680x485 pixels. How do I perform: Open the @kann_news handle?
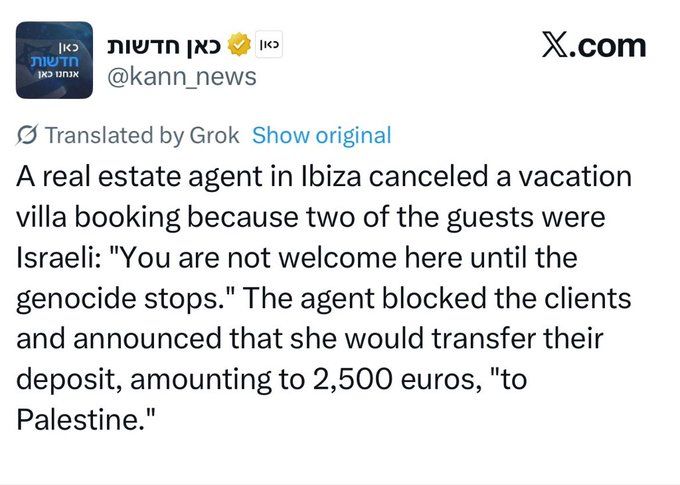pos(182,77)
